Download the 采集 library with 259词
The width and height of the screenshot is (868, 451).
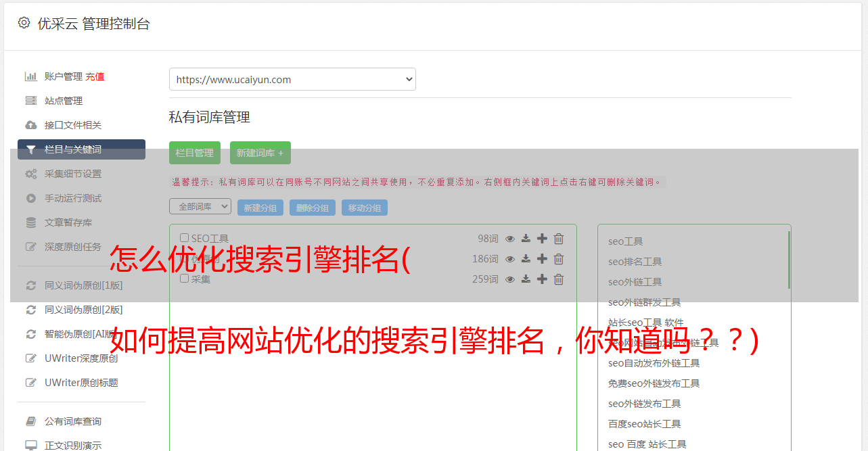coord(526,279)
